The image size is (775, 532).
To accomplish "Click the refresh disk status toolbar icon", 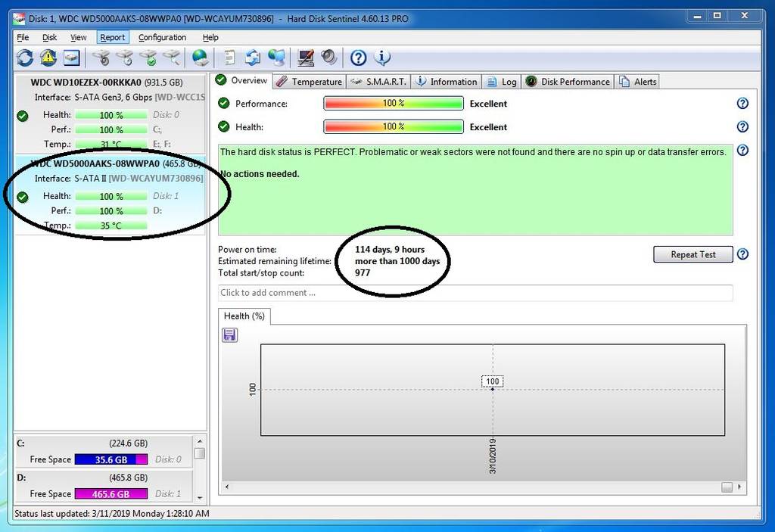I will click(25, 58).
